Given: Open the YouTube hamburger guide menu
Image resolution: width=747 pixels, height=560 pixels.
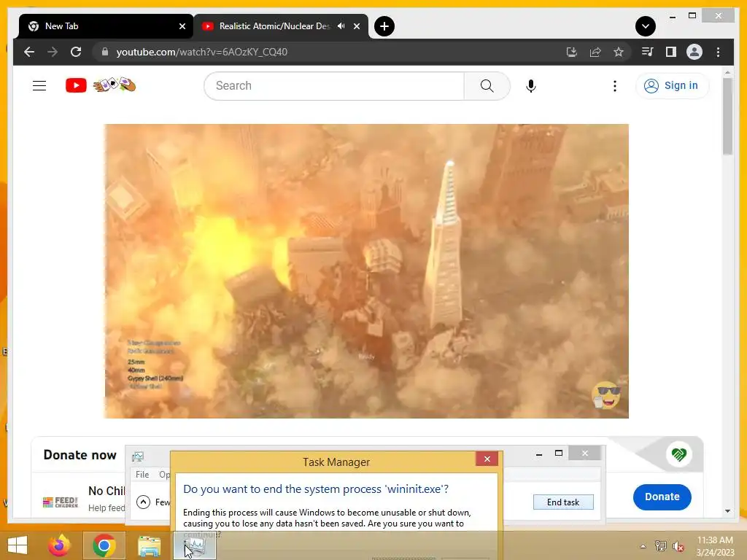Looking at the screenshot, I should click(x=39, y=86).
